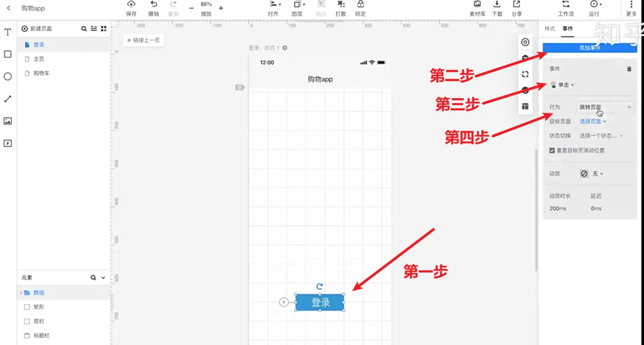
Task: Click the 购物app title bar in phone
Action: (x=320, y=79)
